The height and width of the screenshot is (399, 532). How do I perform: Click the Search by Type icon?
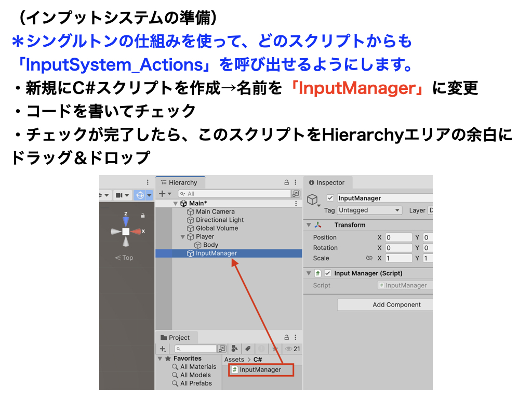(x=234, y=349)
